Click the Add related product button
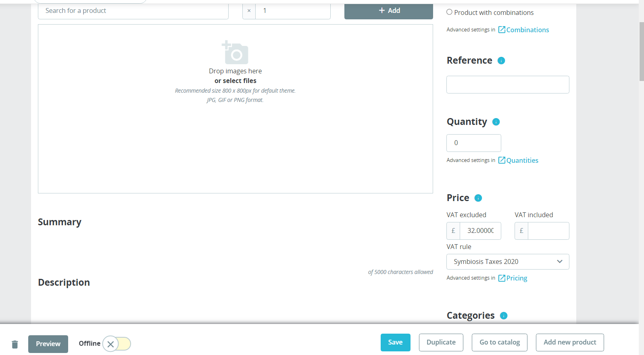This screenshot has height=355, width=644. tap(389, 11)
